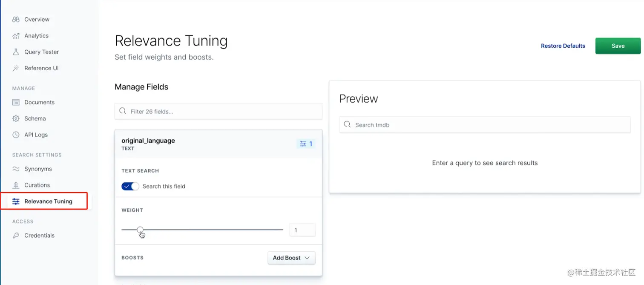The width and height of the screenshot is (644, 285).
Task: Click the Relevance Tuning sliders icon
Action: (16, 202)
